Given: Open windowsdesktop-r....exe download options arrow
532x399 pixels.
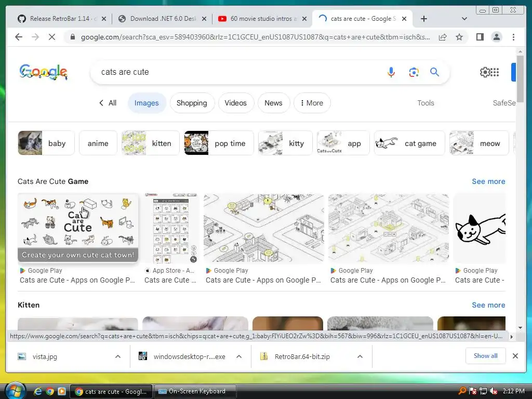Looking at the screenshot, I should pos(239,356).
